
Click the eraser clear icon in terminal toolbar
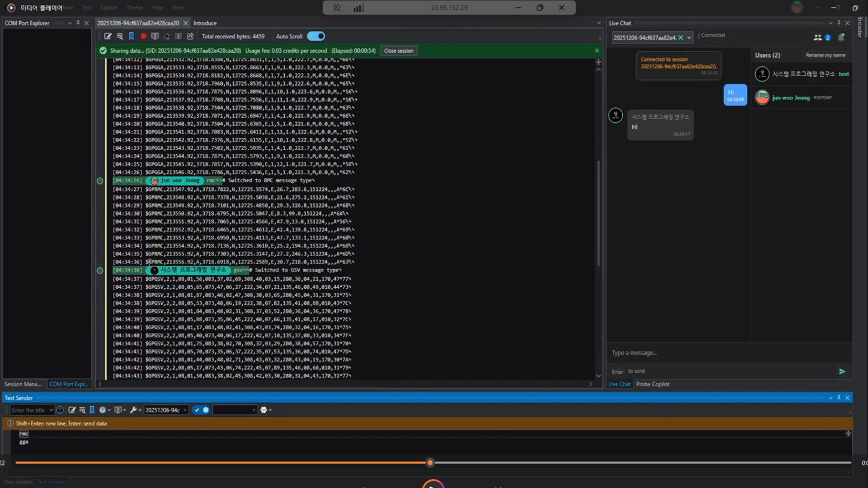coord(167,36)
